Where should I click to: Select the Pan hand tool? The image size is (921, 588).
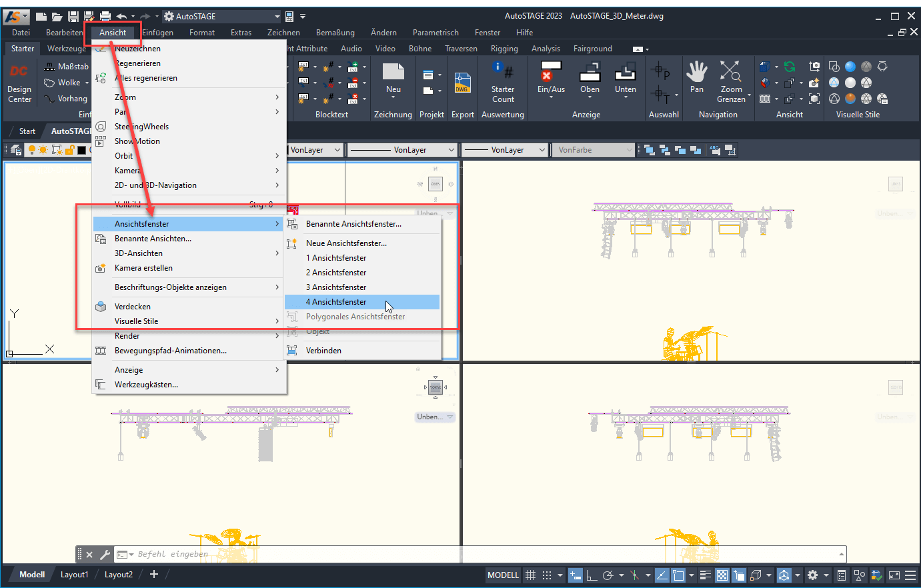[x=697, y=77]
